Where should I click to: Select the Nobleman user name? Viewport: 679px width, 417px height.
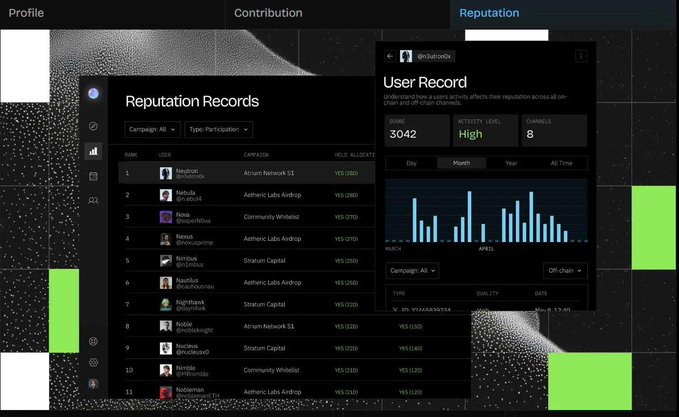(190, 390)
